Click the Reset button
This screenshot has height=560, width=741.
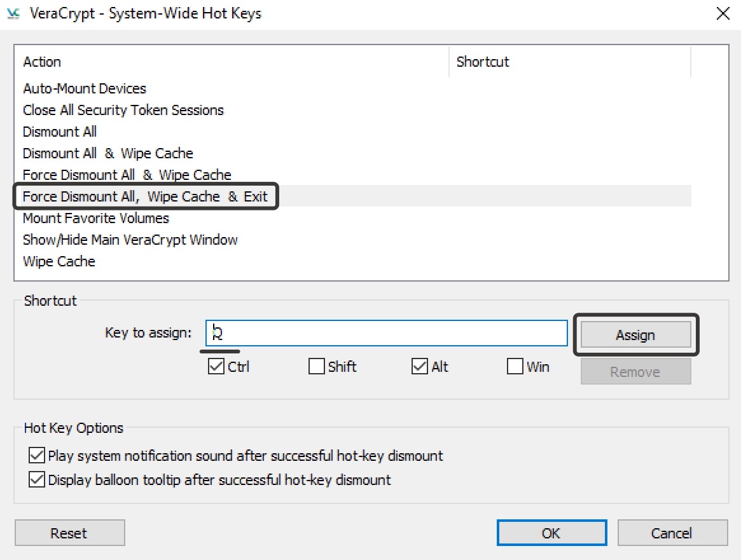(69, 533)
